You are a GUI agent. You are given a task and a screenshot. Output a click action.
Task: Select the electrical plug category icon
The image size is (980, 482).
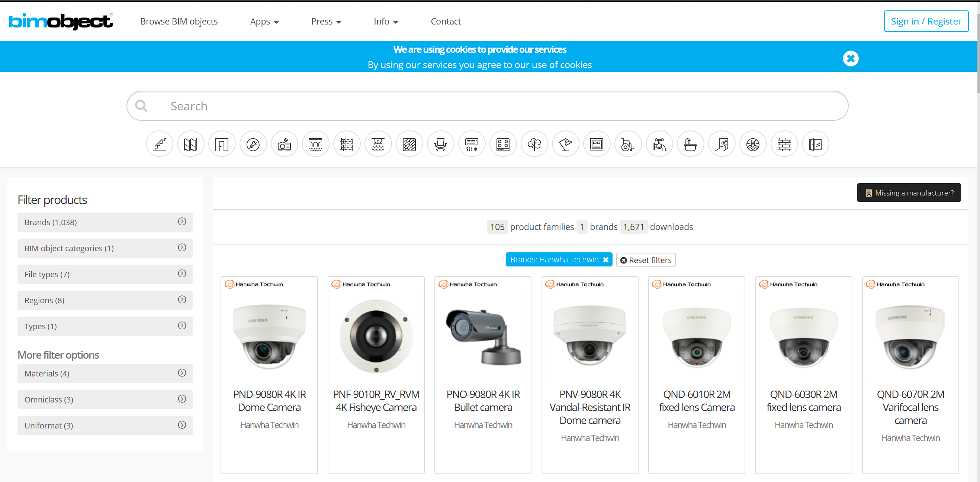coord(253,144)
